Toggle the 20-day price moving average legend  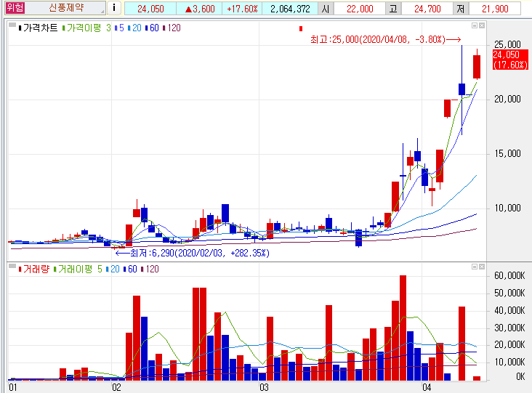click(134, 28)
